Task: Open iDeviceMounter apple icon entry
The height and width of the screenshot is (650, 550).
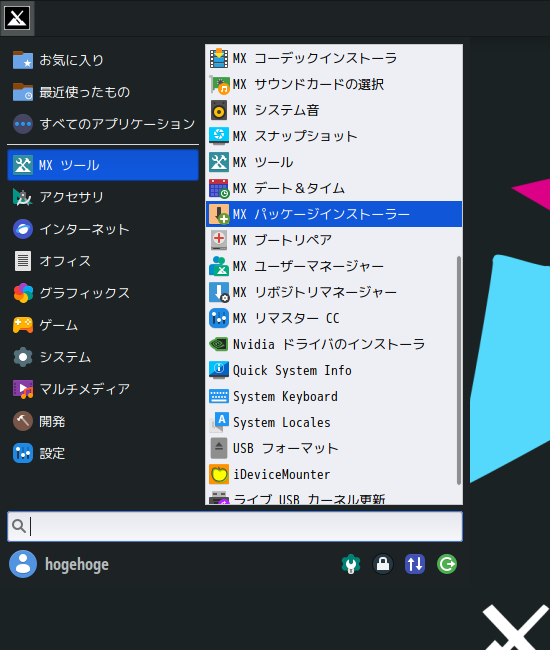Action: [218, 474]
